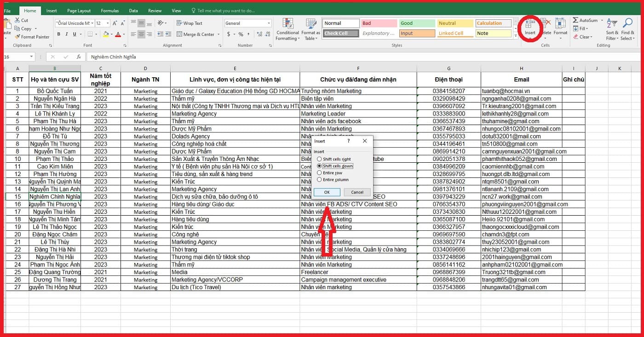Increase font size with the large A icon

click(x=115, y=23)
